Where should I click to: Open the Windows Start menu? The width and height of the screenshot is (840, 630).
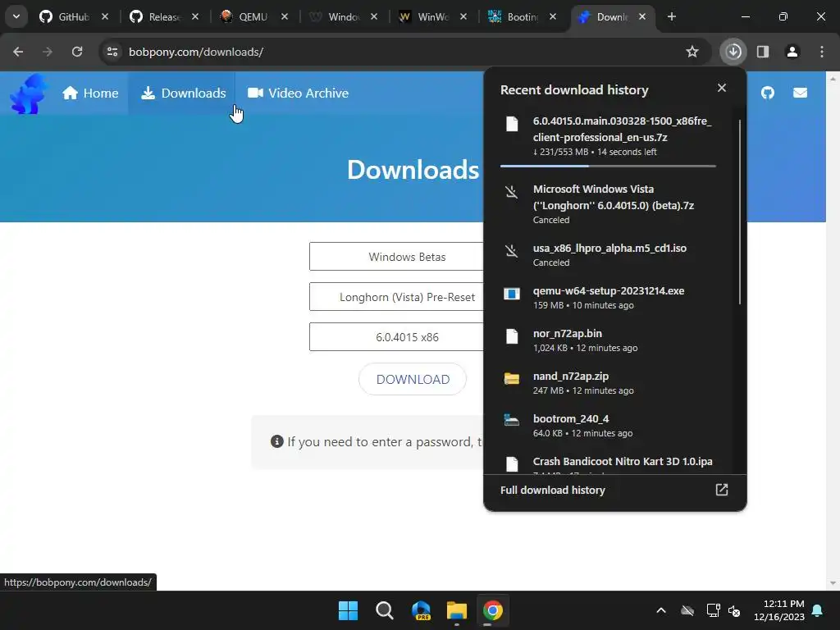348,610
